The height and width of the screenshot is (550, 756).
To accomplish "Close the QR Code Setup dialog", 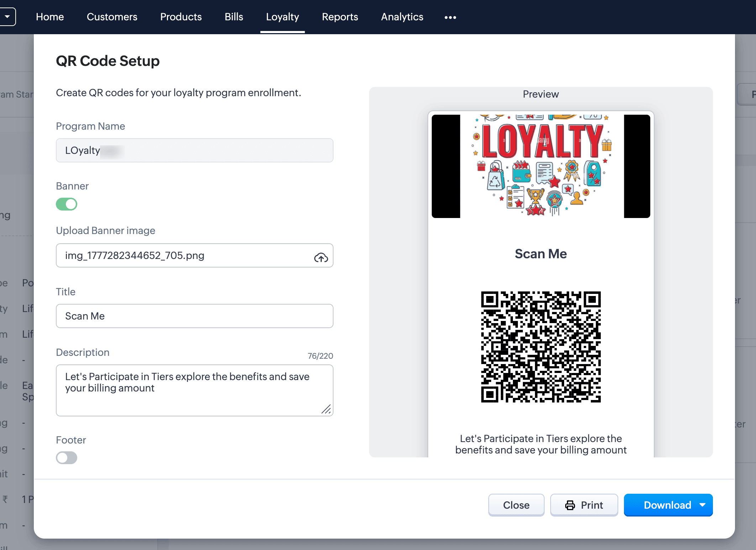I will (516, 505).
